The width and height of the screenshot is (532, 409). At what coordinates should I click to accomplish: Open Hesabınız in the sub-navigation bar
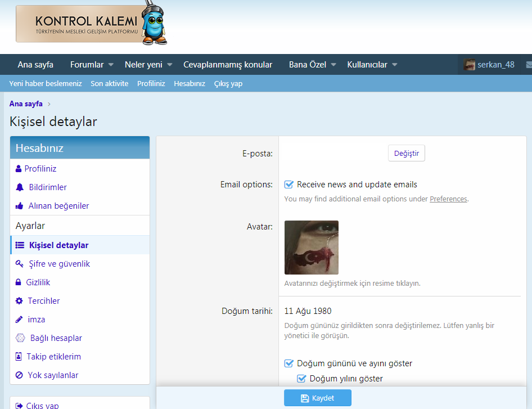click(190, 83)
